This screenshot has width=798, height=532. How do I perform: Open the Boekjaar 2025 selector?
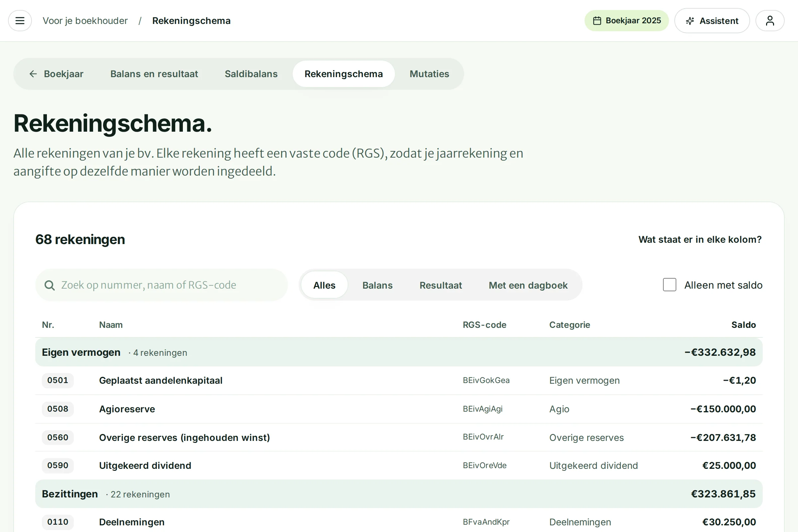tap(626, 21)
